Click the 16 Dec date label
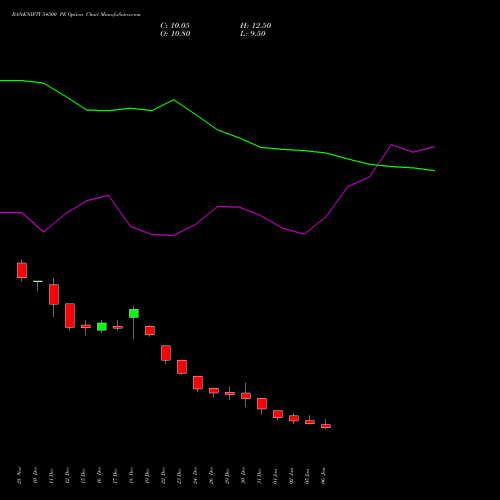This screenshot has width=500, height=500. click(99, 476)
